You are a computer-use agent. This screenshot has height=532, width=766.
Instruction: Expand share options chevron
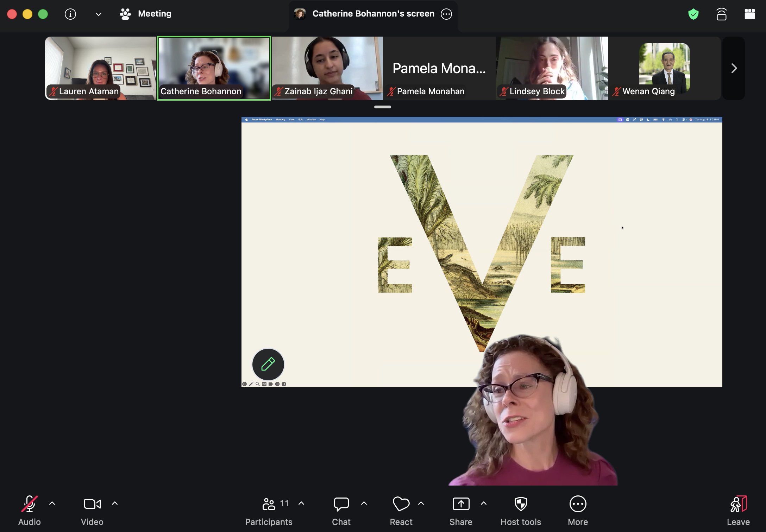point(484,503)
